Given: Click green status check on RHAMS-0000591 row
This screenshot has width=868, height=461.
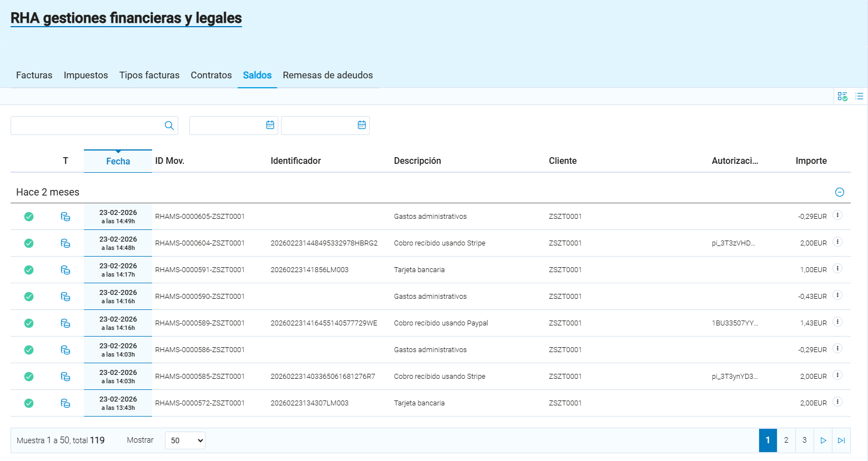Looking at the screenshot, I should pos(29,270).
